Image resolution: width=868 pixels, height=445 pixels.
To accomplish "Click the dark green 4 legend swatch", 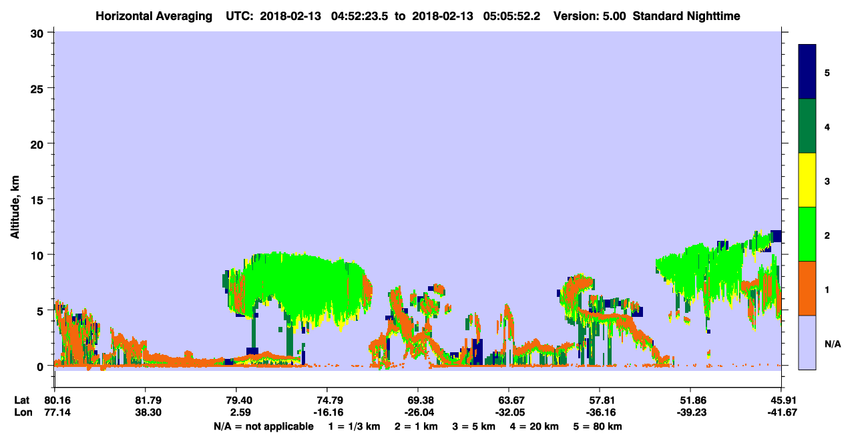I will click(x=807, y=126).
